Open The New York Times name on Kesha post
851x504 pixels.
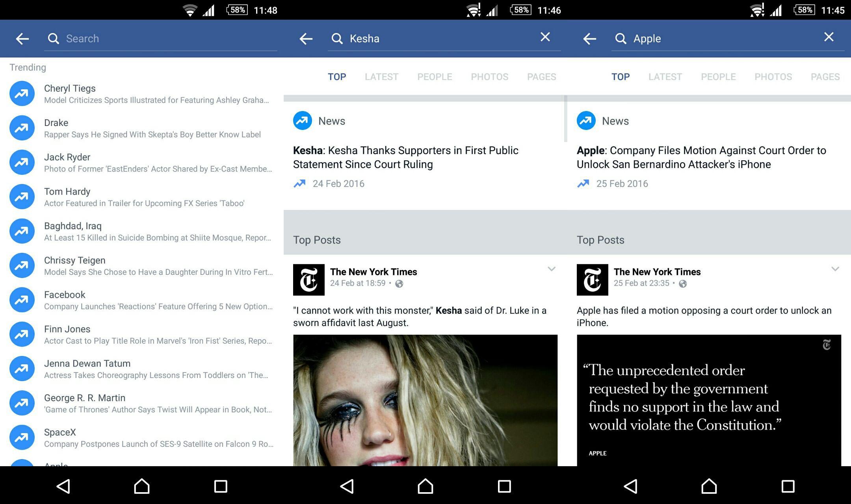373,272
